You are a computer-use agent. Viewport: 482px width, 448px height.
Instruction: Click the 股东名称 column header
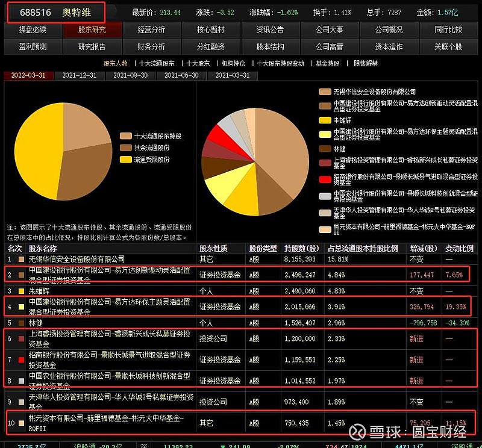43,248
